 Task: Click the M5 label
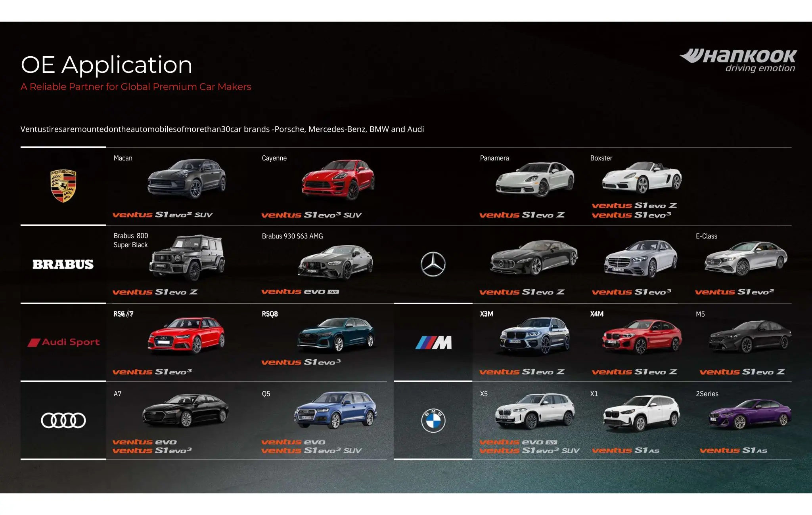(700, 314)
